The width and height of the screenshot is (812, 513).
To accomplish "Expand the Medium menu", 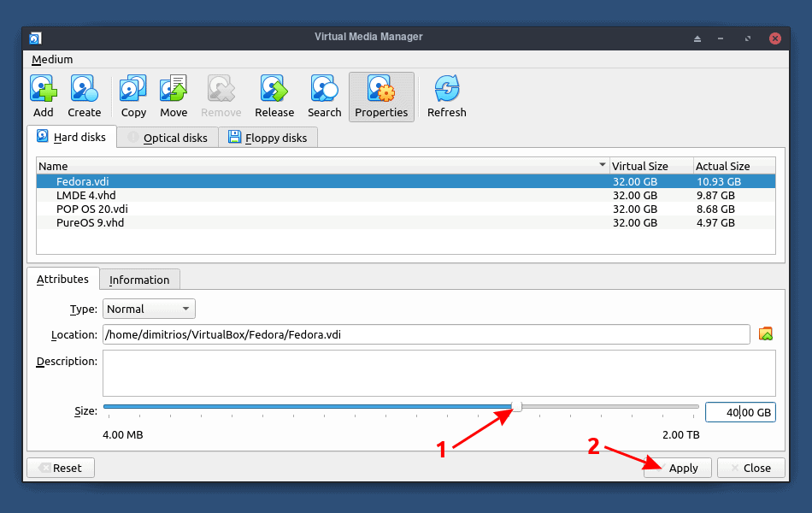I will click(51, 59).
